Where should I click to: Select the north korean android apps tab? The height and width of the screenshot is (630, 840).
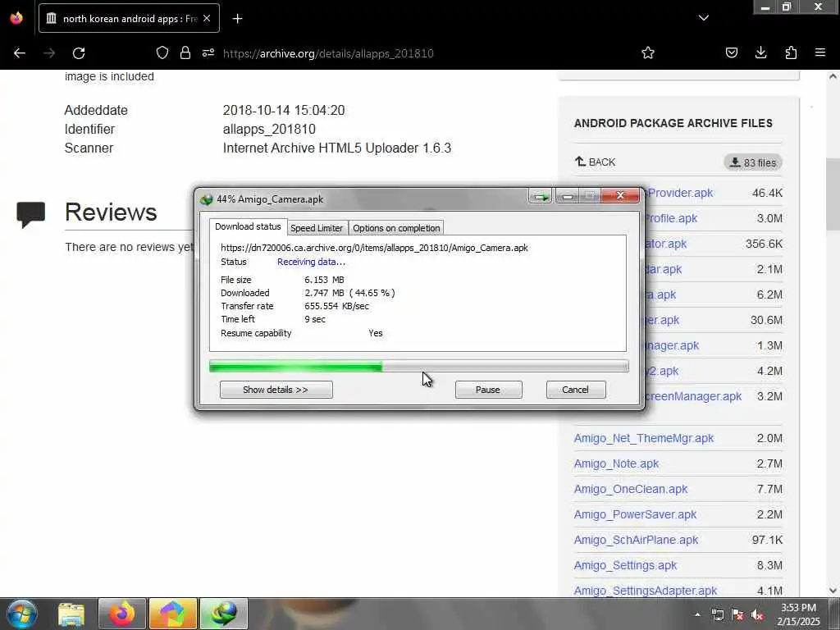click(x=129, y=18)
